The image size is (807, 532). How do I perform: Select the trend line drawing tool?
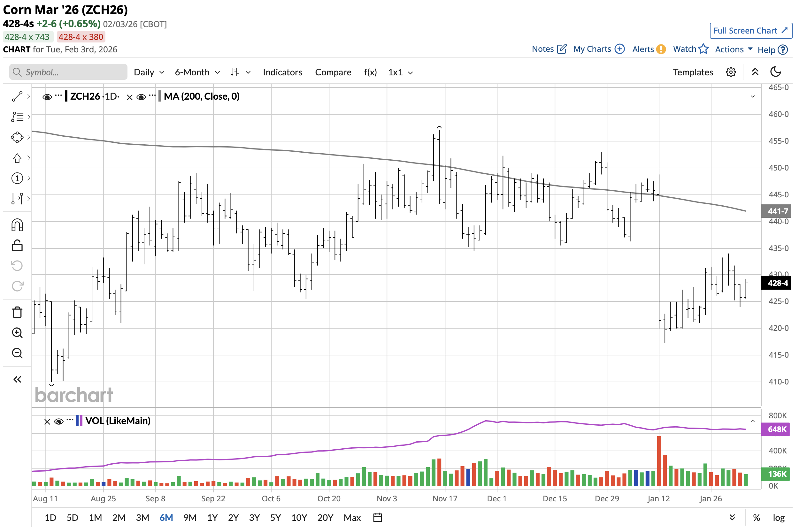pos(17,97)
